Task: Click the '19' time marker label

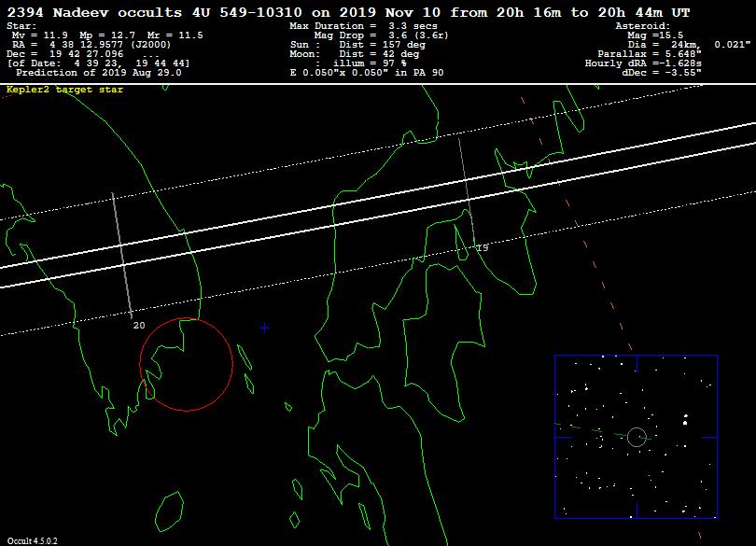Action: pos(483,248)
